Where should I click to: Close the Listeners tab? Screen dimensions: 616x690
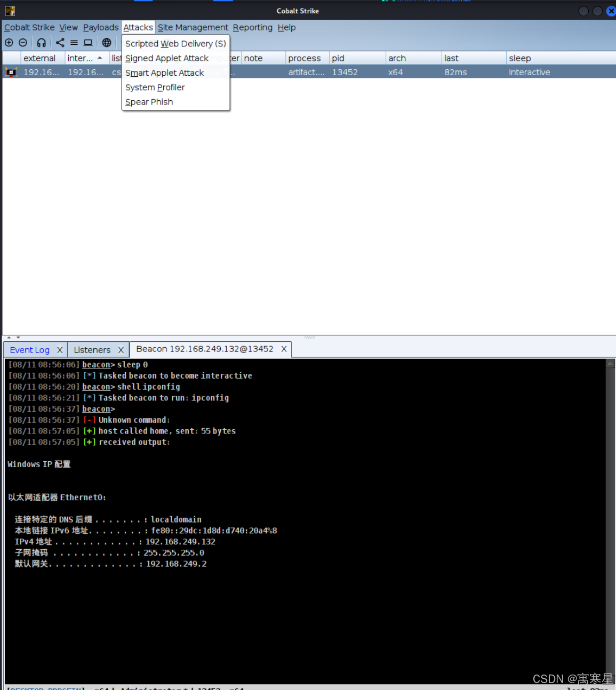(x=121, y=350)
